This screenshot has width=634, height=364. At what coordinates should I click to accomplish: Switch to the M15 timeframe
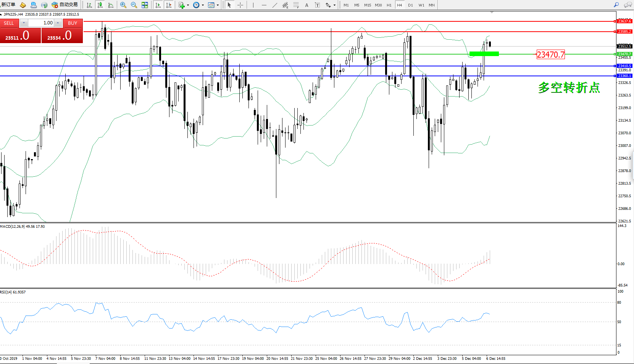point(367,5)
